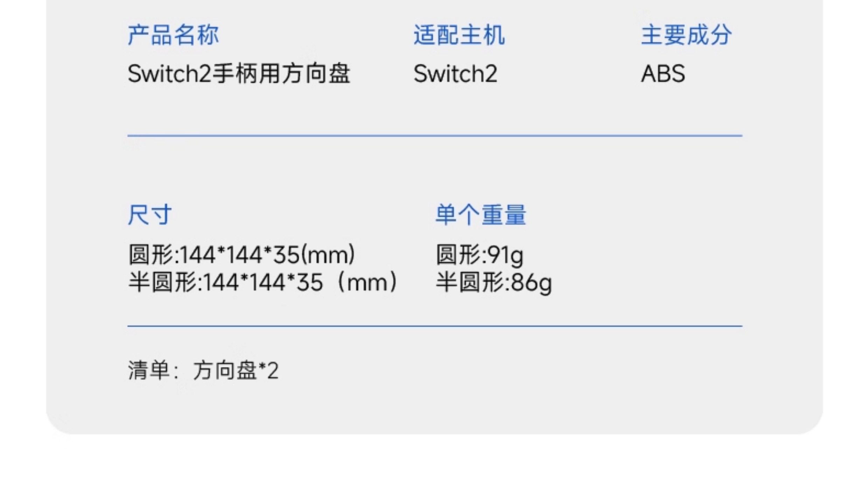Click the blue divider line above 尺寸
Image resolution: width=868 pixels, height=487 pixels.
point(434,135)
